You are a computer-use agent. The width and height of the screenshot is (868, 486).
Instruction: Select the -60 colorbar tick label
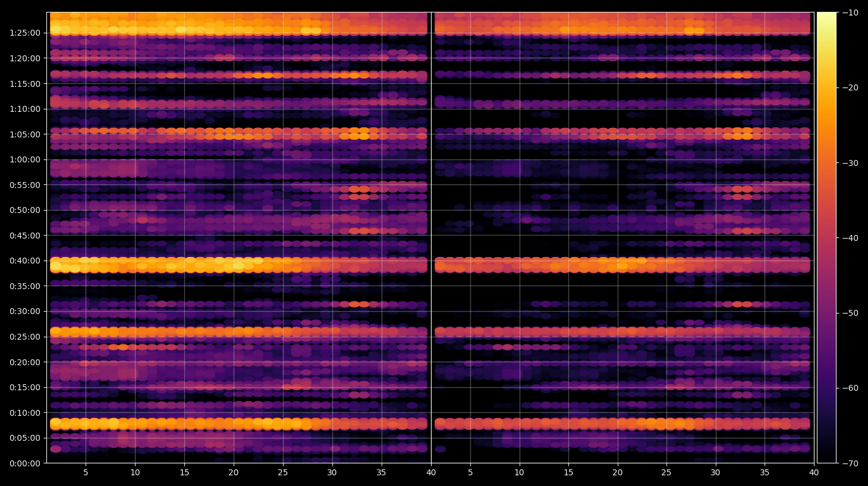(x=850, y=388)
